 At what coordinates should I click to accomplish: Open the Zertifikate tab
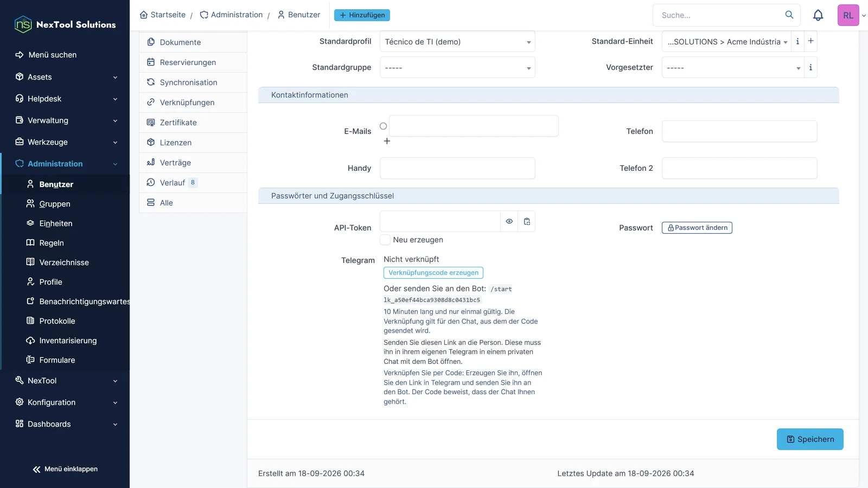pos(193,123)
